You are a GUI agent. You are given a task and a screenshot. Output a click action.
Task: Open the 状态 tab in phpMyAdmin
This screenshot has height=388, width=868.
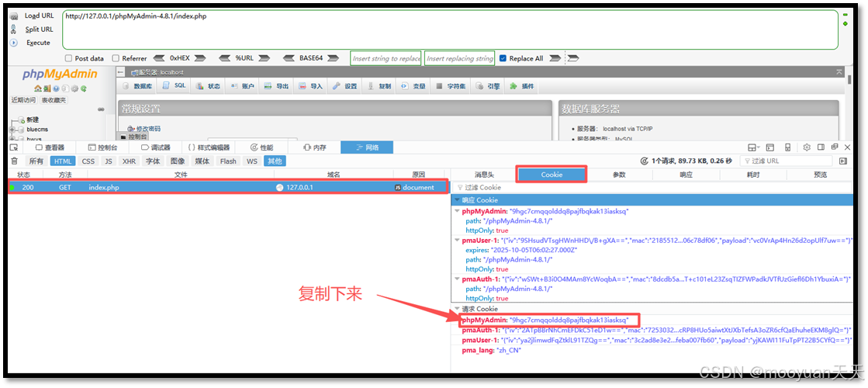[x=208, y=86]
